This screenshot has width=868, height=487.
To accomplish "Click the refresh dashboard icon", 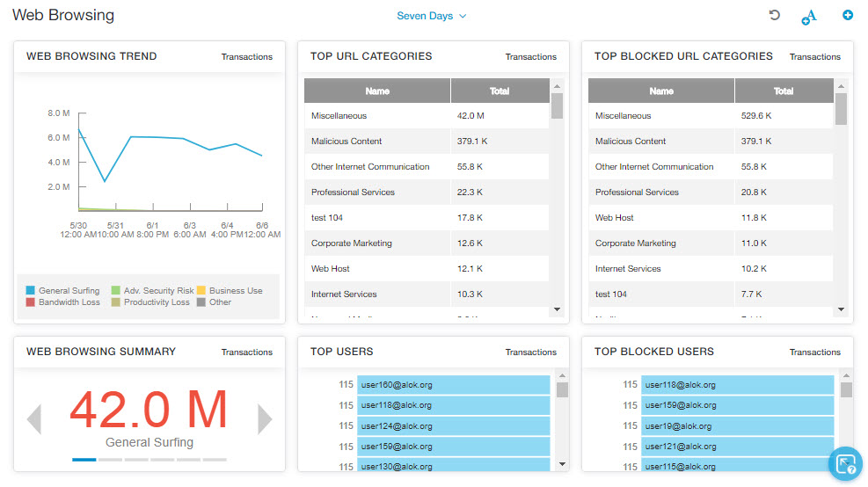I will [774, 16].
